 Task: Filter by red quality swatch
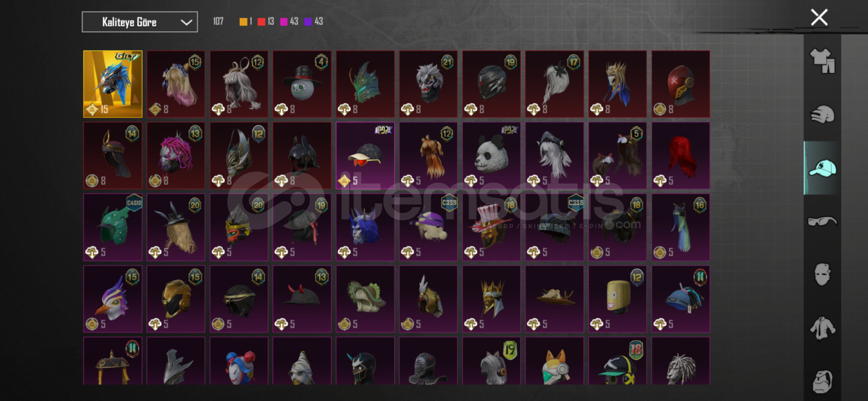[x=261, y=22]
